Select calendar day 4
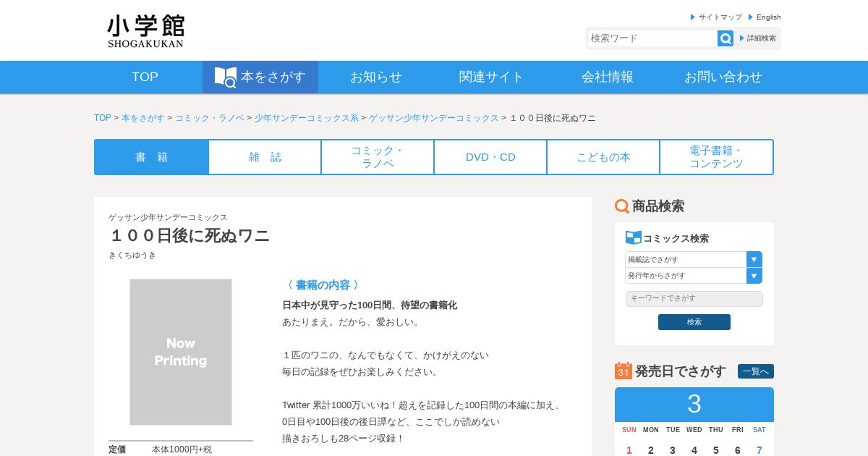 pos(694,450)
